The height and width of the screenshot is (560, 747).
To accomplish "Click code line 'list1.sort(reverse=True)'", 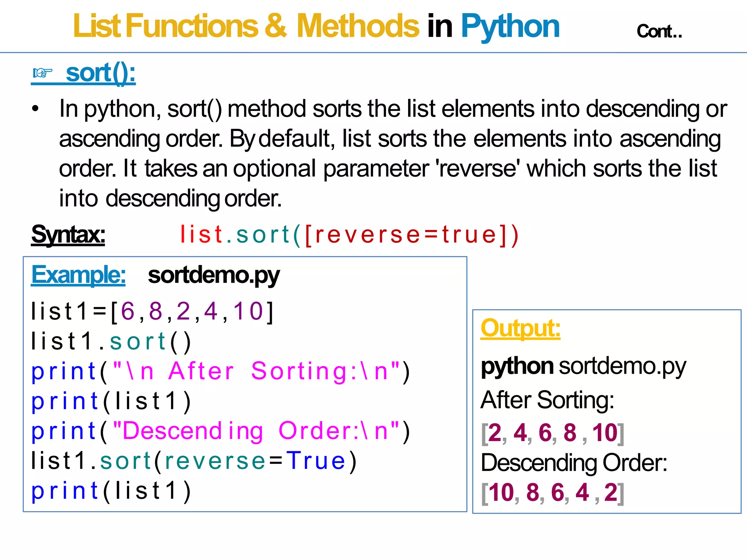I will click(x=194, y=461).
